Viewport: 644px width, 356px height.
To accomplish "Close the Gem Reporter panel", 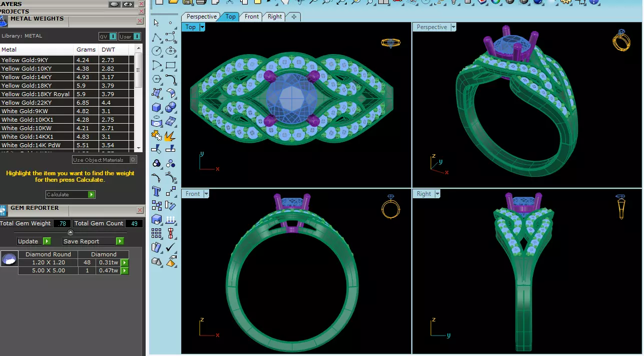I will (x=140, y=210).
